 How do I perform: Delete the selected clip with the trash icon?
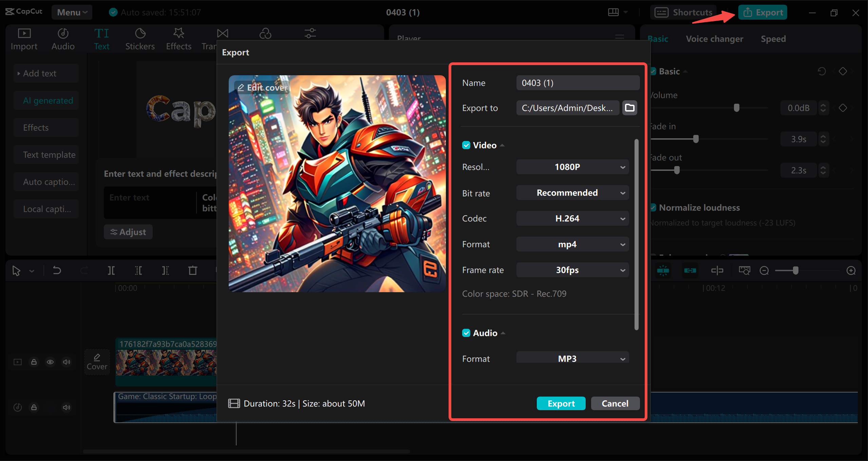[193, 270]
